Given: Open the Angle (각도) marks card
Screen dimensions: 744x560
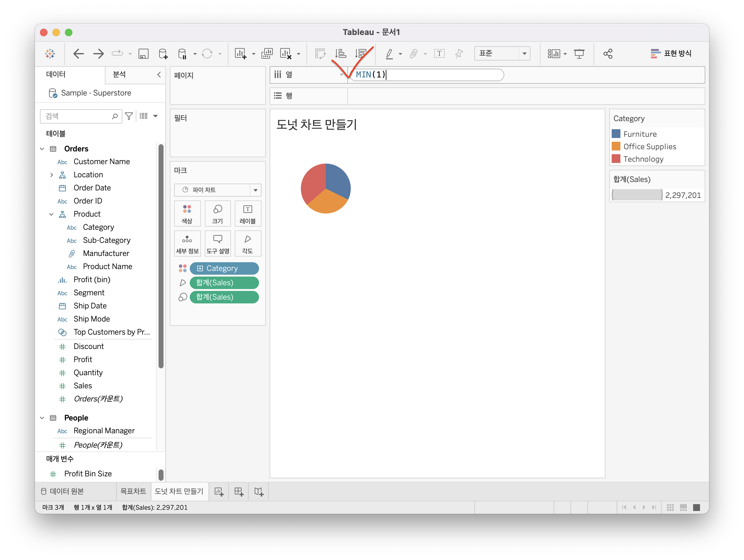Looking at the screenshot, I should (247, 244).
